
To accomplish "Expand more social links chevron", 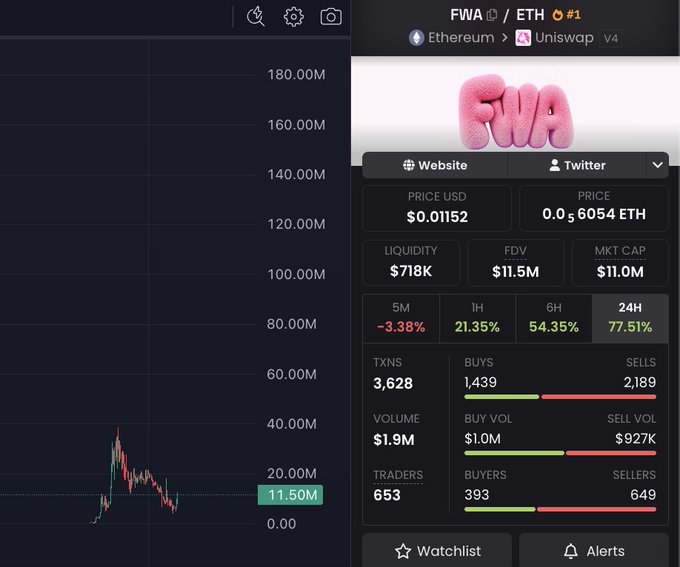I will (657, 165).
